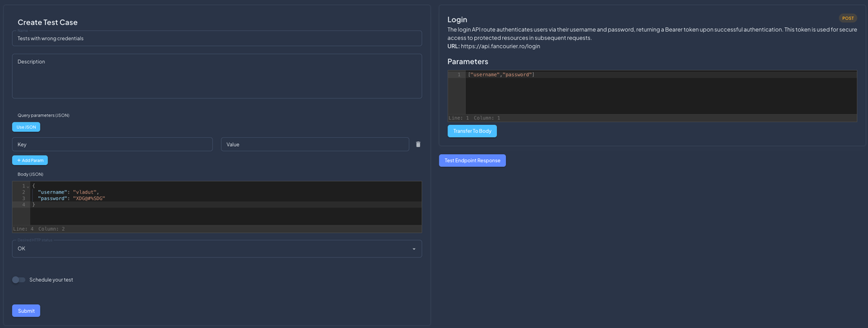This screenshot has height=328, width=868.
Task: Click the closing brace line in body editor
Action: 226,204
